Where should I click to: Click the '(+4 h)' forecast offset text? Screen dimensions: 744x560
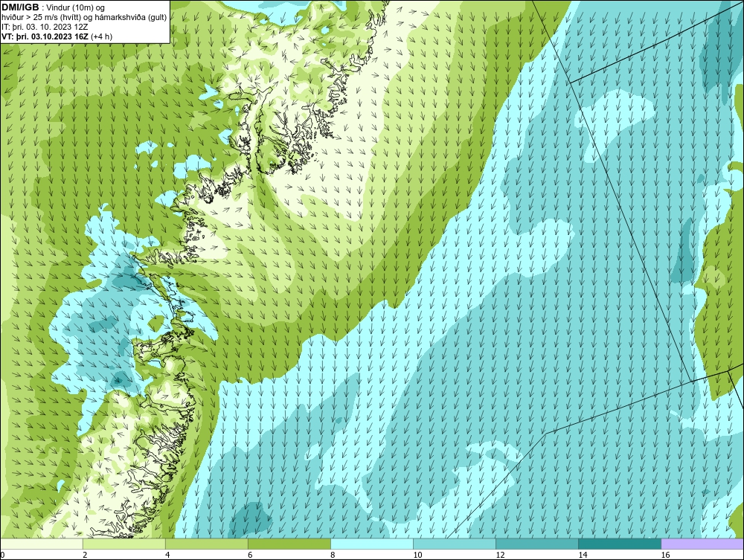(x=101, y=36)
